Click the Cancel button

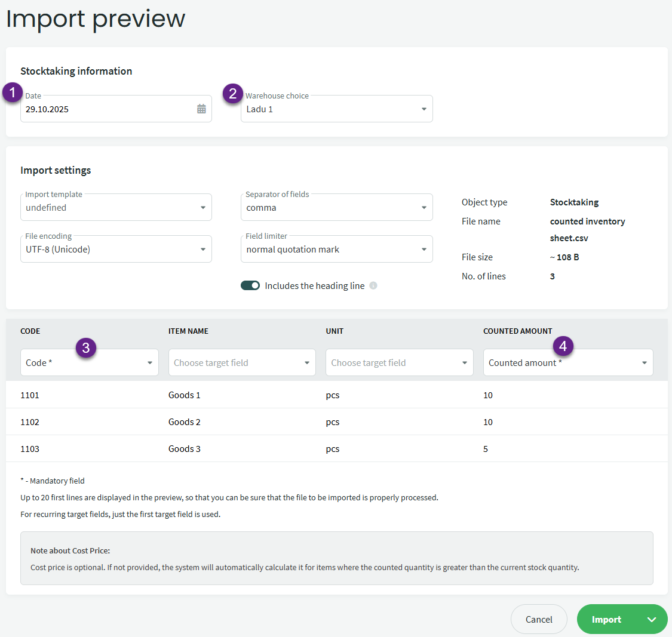click(539, 620)
